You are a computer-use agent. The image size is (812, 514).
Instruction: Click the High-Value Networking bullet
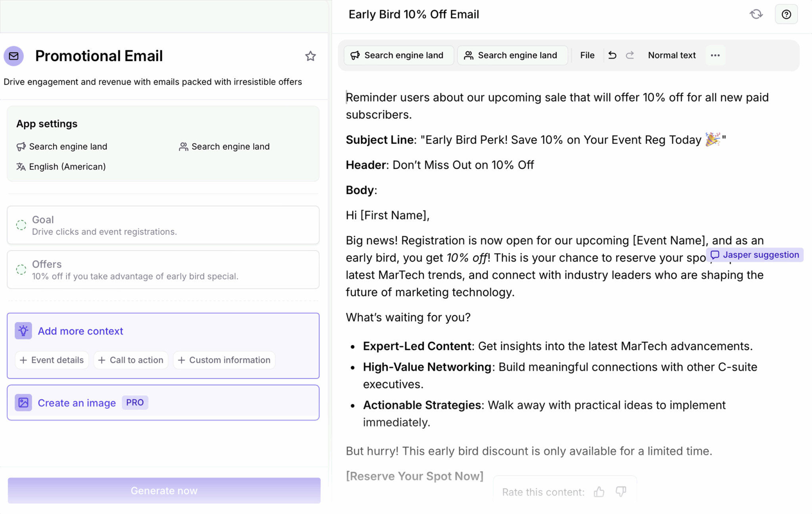click(560, 375)
